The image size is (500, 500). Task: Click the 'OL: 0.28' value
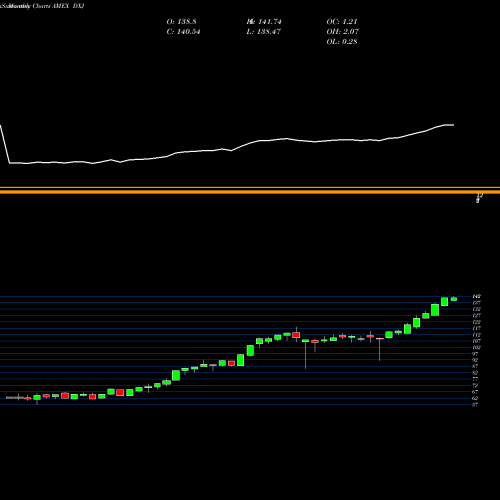click(342, 42)
